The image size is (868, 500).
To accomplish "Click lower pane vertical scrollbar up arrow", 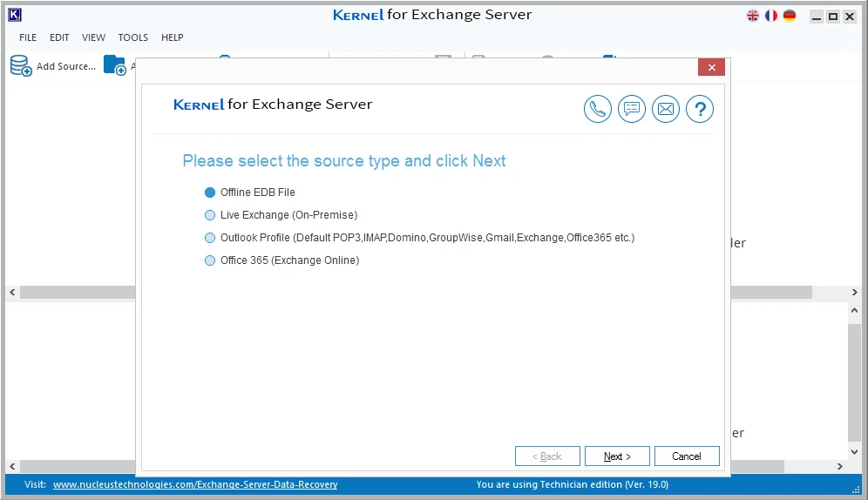I will [854, 310].
